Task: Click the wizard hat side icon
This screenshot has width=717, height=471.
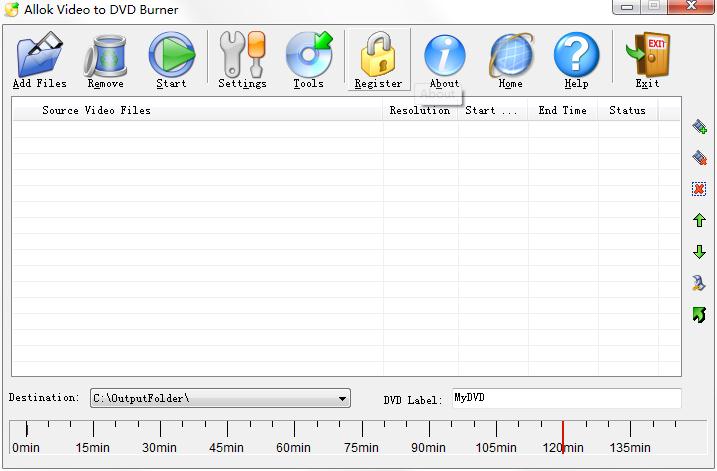Action: point(699,283)
